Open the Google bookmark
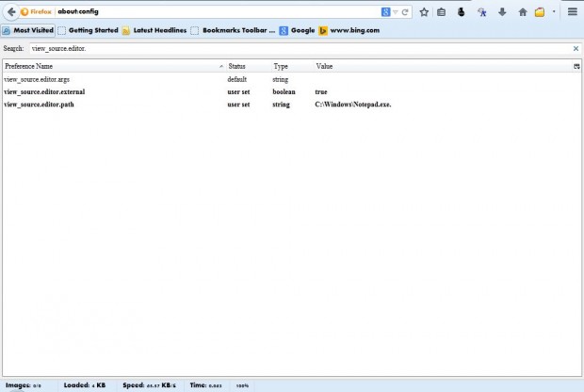Screen dimensions: 584x392 (298, 30)
